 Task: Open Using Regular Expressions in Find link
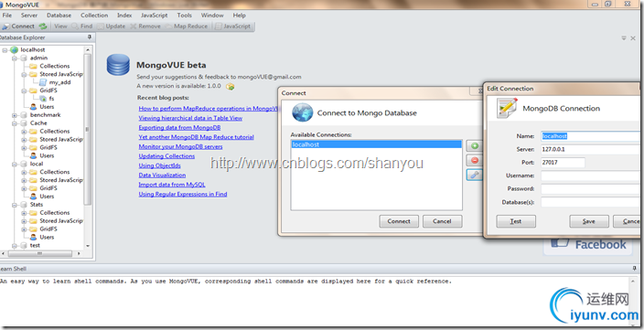click(x=183, y=194)
